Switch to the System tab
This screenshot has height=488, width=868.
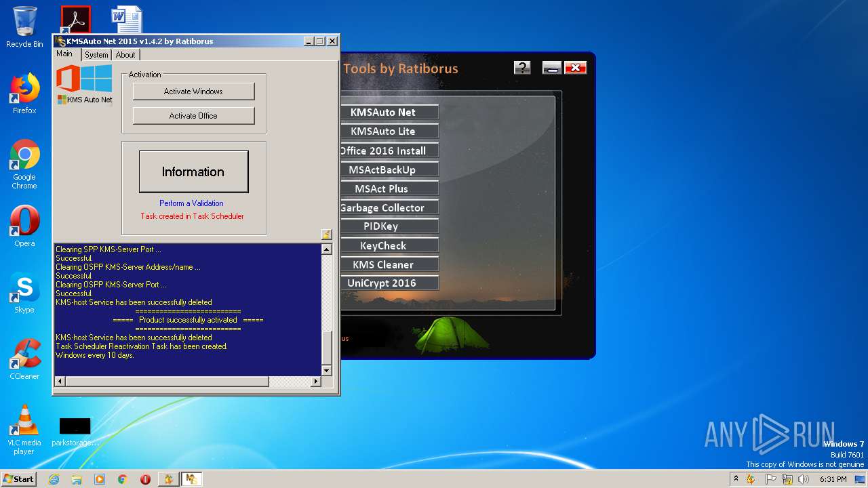pos(96,55)
